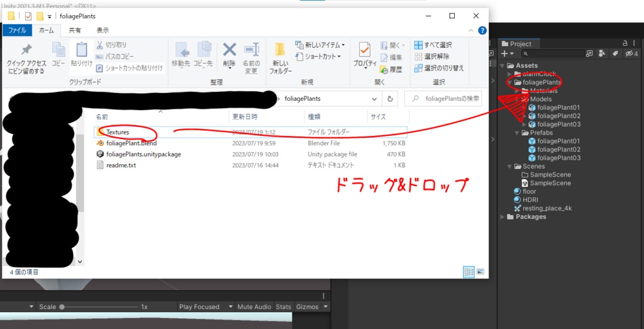Open New Item (新しいアイテム) dropdown
Viewport: 644px width, 329px height.
[x=320, y=45]
